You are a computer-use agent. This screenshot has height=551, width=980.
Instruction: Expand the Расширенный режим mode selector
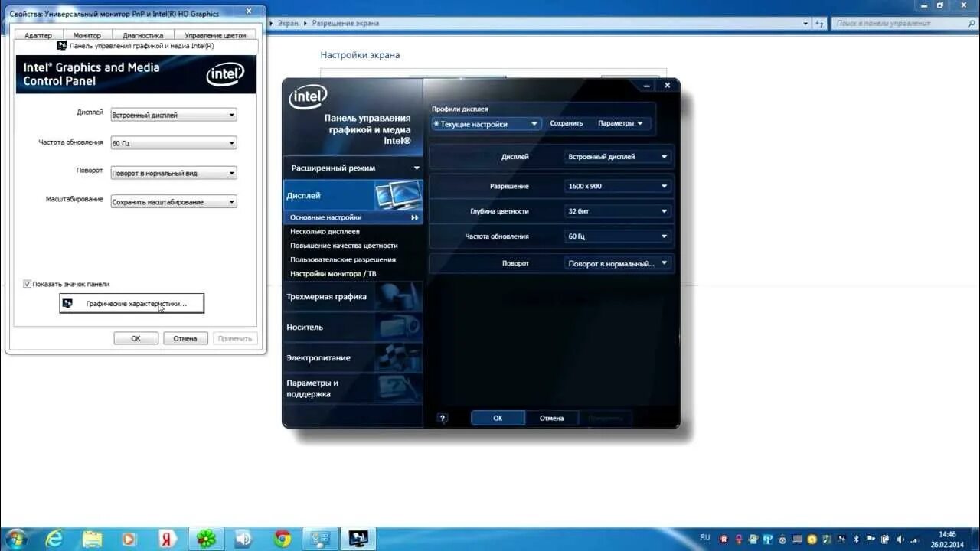coord(353,168)
